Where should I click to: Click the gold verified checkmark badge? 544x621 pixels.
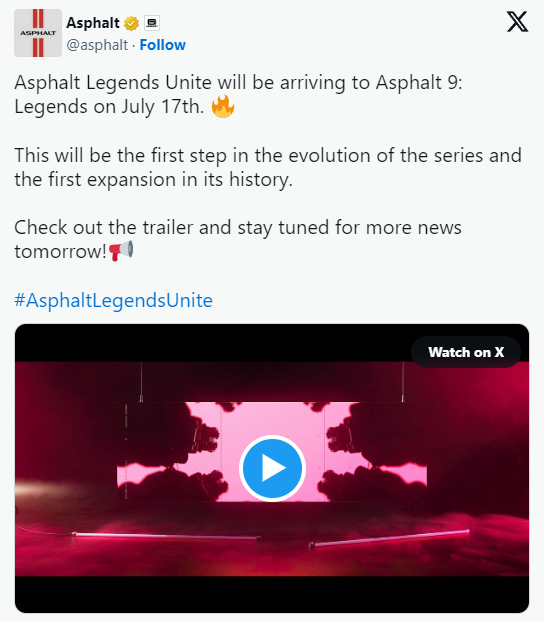pyautogui.click(x=131, y=23)
